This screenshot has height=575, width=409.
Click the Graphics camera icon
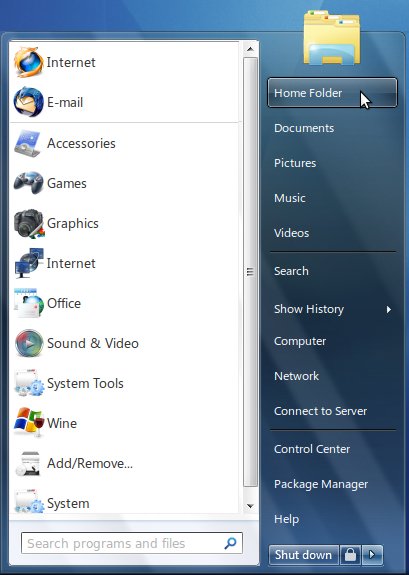(x=29, y=223)
